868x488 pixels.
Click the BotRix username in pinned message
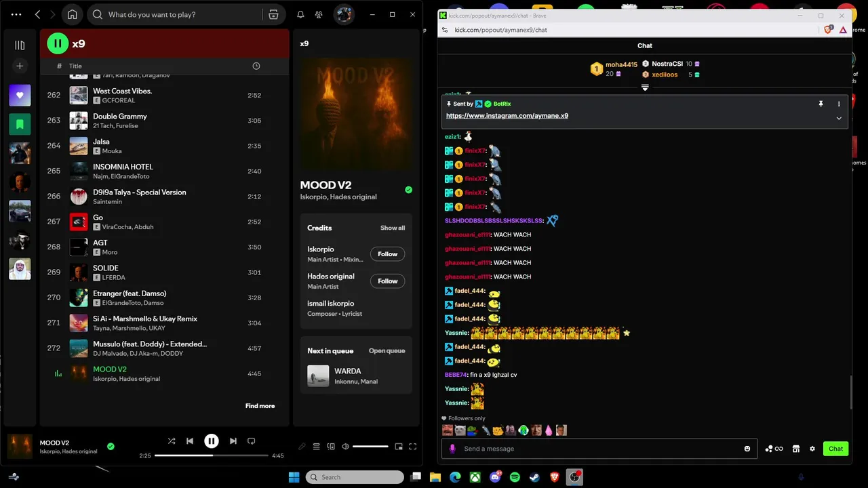pos(502,104)
